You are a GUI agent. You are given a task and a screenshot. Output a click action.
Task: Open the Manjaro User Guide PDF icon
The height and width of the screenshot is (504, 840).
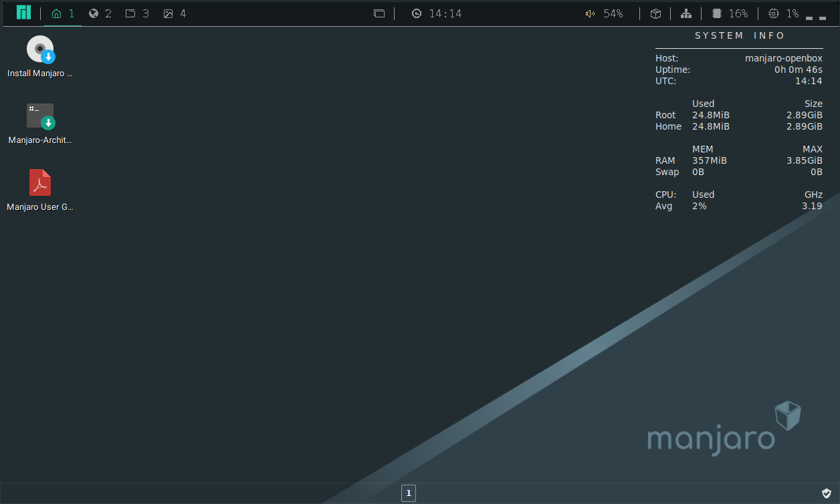point(40,190)
